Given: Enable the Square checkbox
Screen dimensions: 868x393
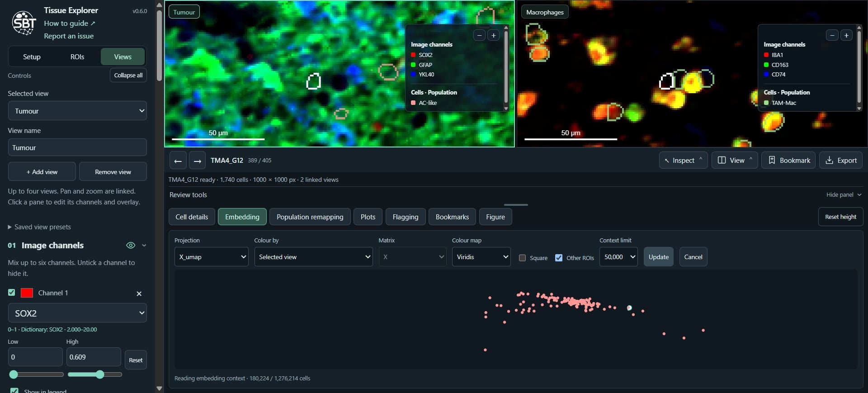Looking at the screenshot, I should 522,258.
